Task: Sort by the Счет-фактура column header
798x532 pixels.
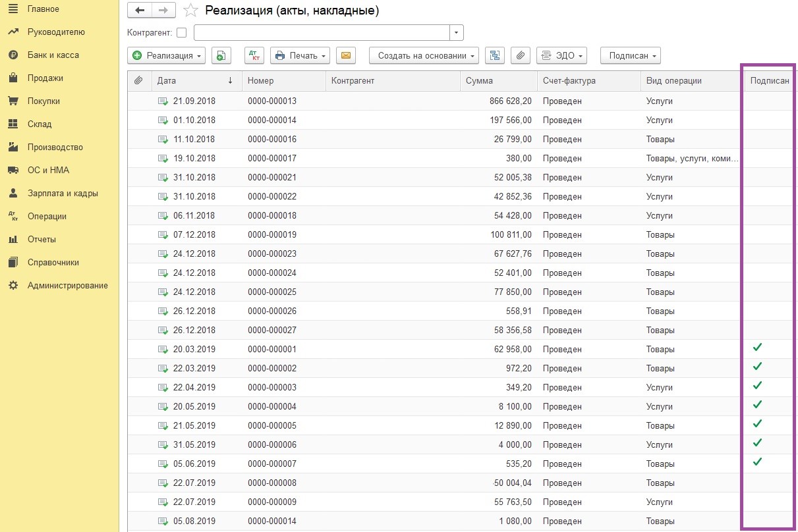Action: click(x=588, y=81)
